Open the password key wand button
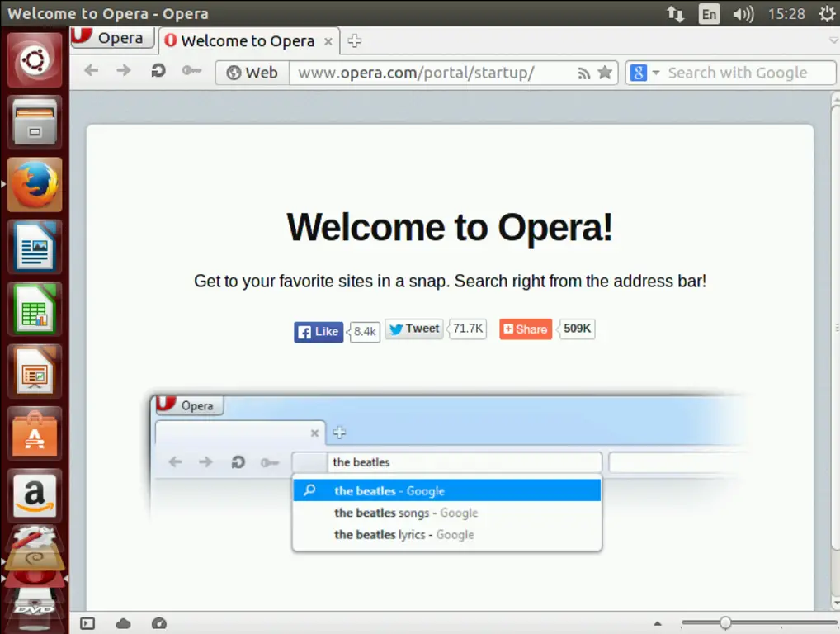The width and height of the screenshot is (840, 634). [x=191, y=71]
